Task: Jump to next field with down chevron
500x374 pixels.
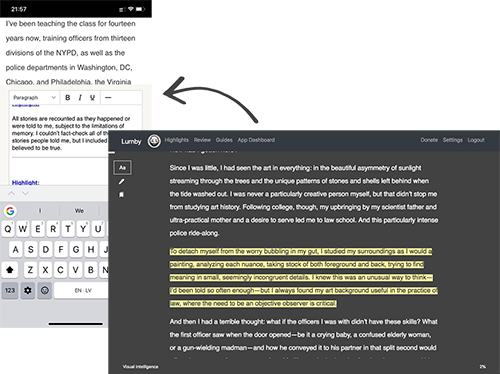Action: (x=25, y=193)
